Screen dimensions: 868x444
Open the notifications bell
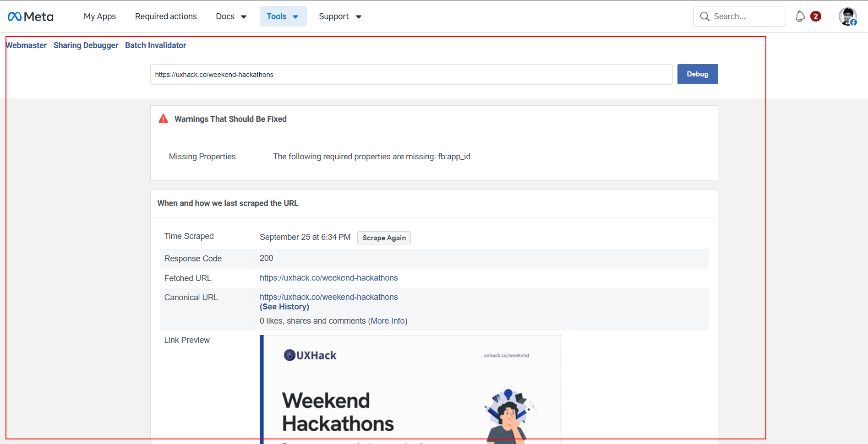(800, 16)
